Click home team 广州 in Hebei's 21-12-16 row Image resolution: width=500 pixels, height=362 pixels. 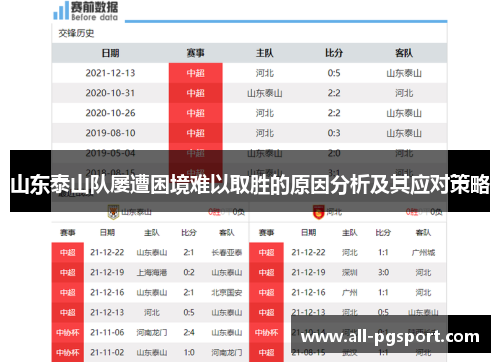pos(350,293)
